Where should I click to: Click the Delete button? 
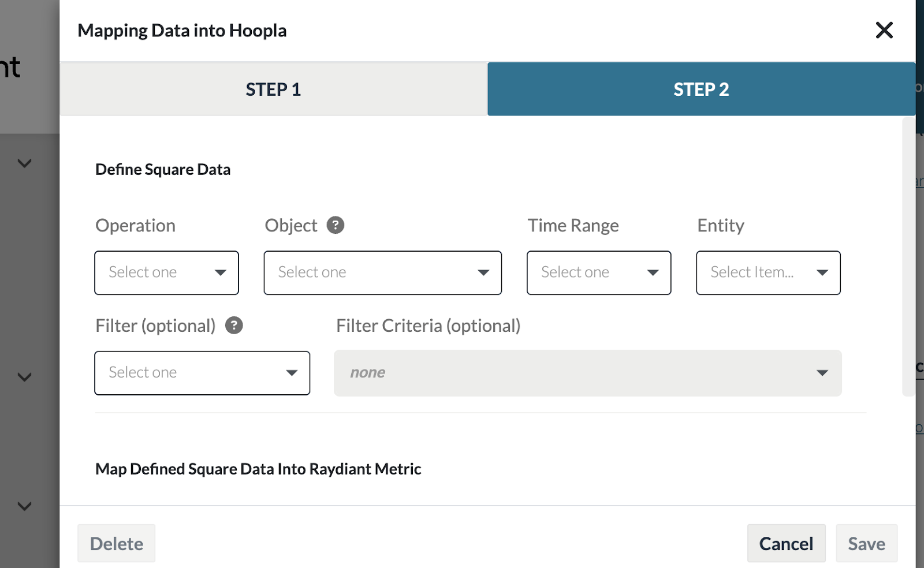(117, 543)
